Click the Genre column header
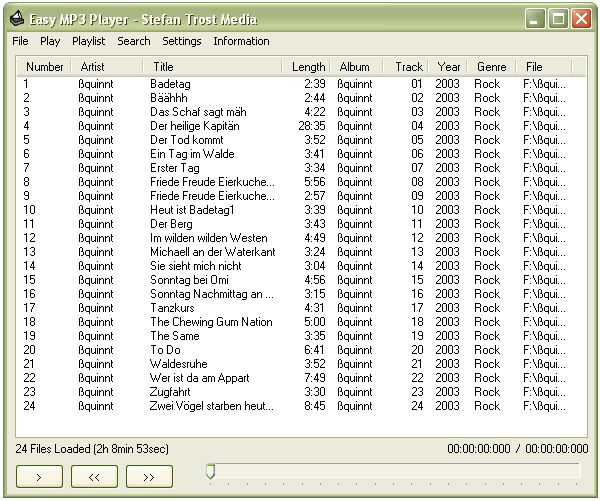Screen dimensions: 600x501 pyautogui.click(x=491, y=67)
